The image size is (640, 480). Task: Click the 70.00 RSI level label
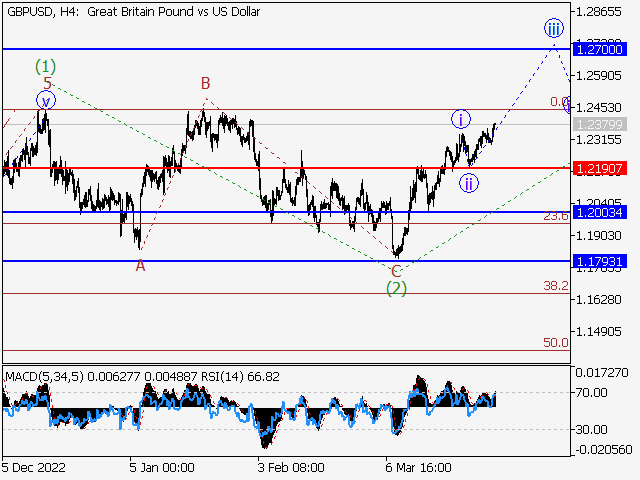pyautogui.click(x=591, y=393)
